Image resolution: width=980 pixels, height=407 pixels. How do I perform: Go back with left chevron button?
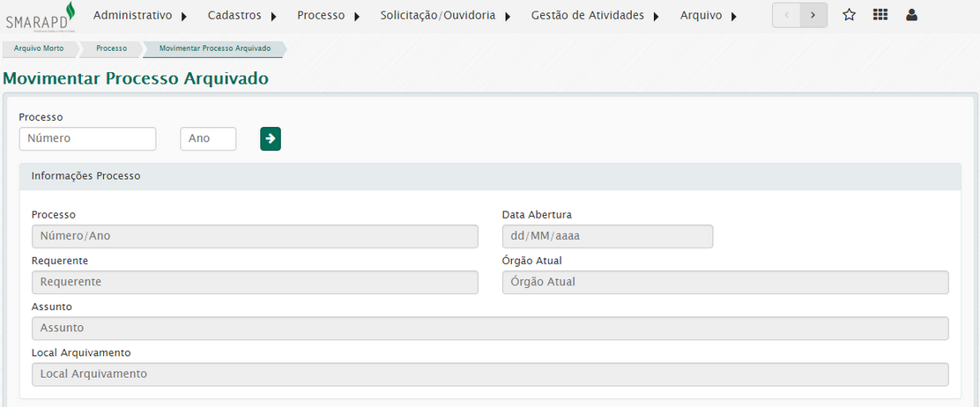click(x=786, y=15)
